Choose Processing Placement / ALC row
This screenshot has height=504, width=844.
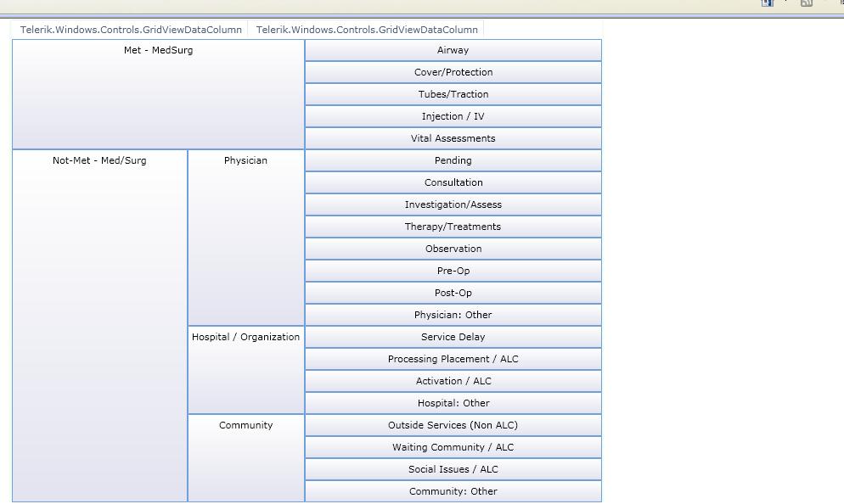453,359
